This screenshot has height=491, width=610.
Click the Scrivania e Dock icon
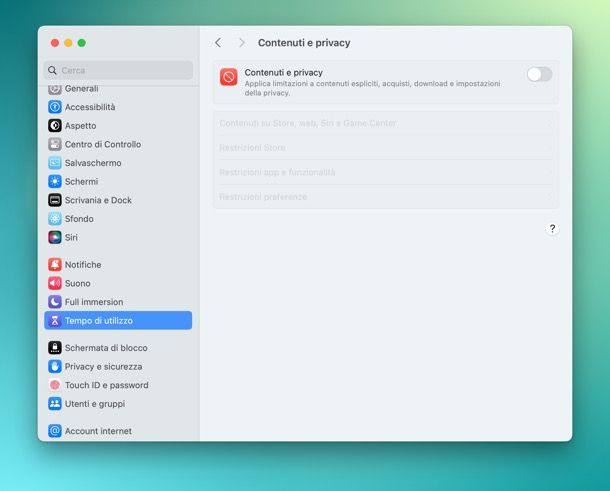coord(55,200)
